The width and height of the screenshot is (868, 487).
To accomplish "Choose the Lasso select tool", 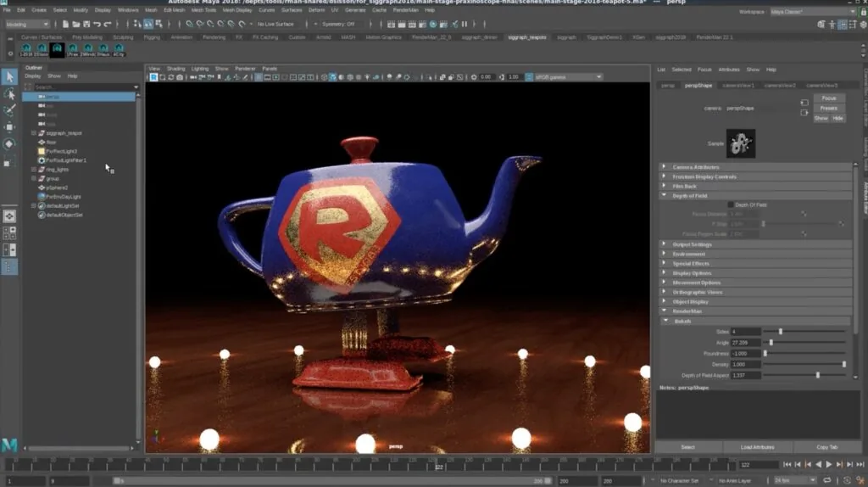I will (x=9, y=94).
